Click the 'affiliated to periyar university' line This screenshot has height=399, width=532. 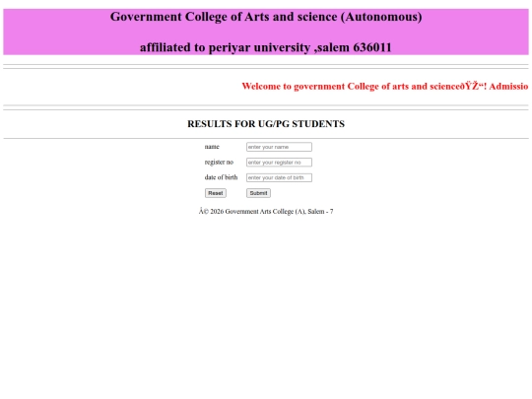coord(266,47)
